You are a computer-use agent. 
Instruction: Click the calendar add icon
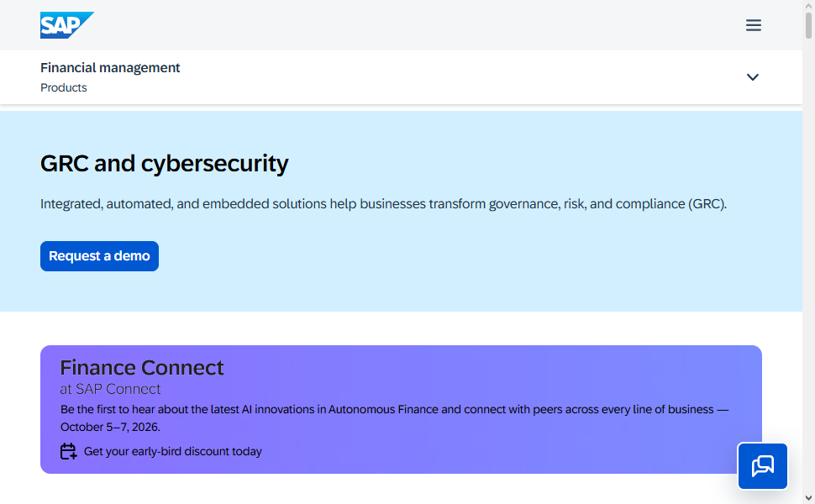[x=68, y=451]
